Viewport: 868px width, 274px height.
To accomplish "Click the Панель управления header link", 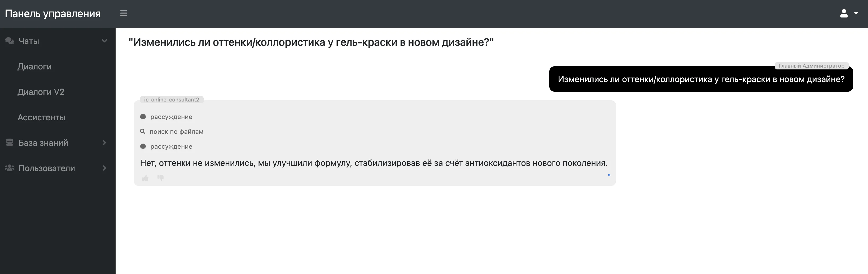I will click(x=52, y=14).
